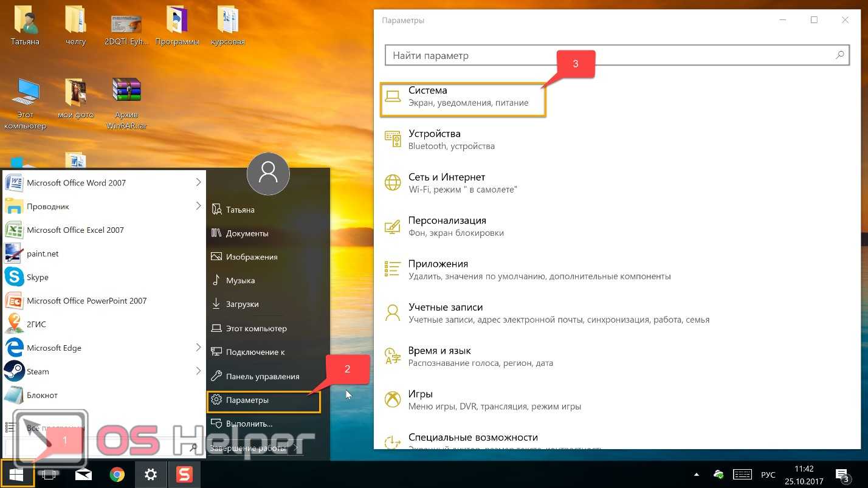This screenshot has height=488, width=868.
Task: Click the Выполнить... entry
Action: [x=249, y=424]
